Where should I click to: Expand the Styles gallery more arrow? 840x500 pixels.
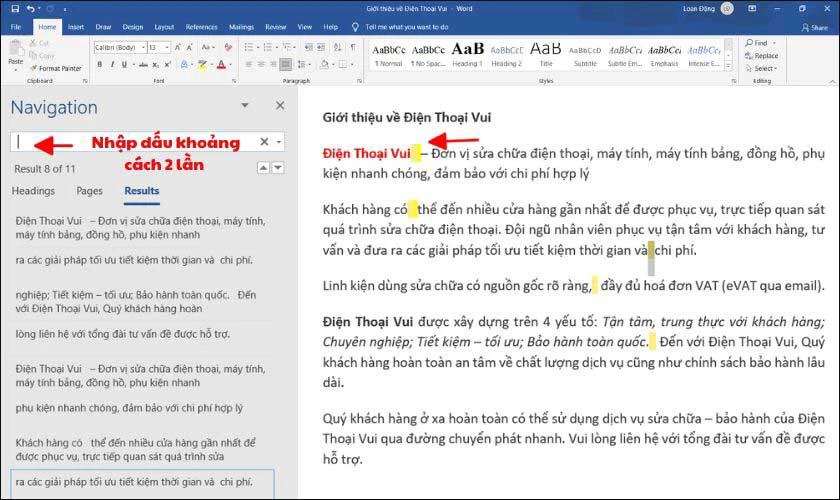point(728,66)
